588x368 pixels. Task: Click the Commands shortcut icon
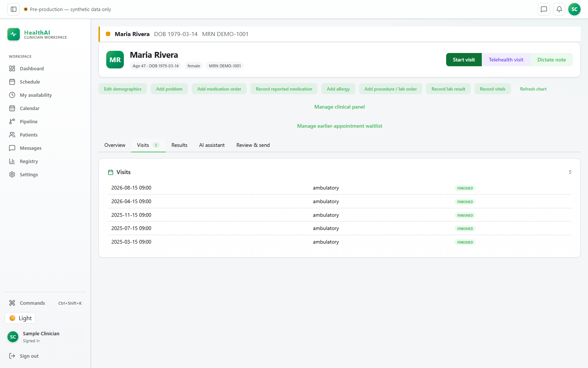click(12, 303)
